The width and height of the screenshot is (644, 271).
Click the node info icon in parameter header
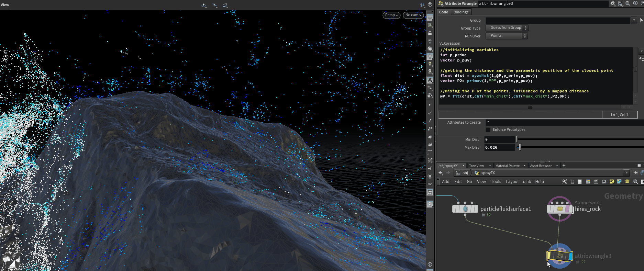click(635, 3)
